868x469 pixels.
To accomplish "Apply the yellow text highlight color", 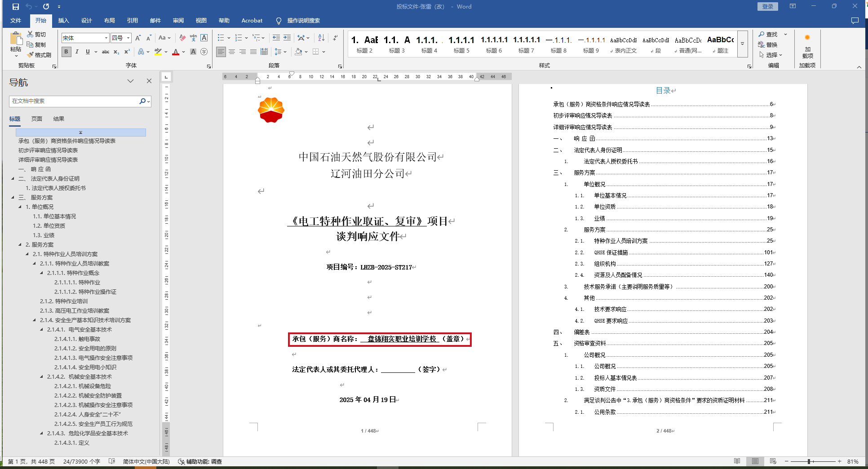I will pos(158,52).
